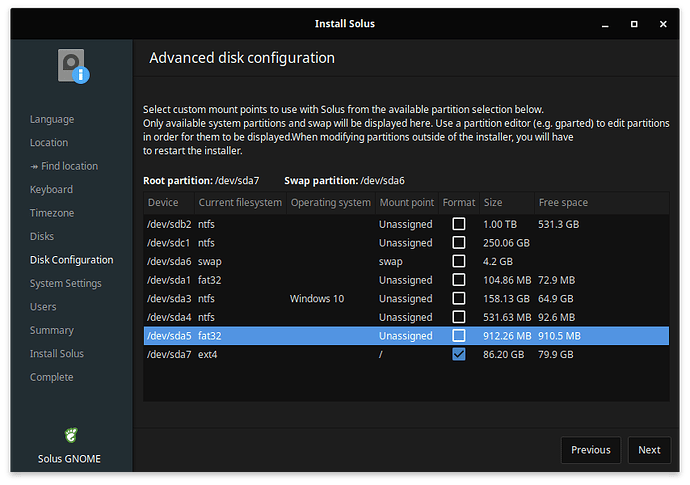690x485 pixels.
Task: Open mount point dropdown for /dev/sdb2
Action: (x=405, y=224)
